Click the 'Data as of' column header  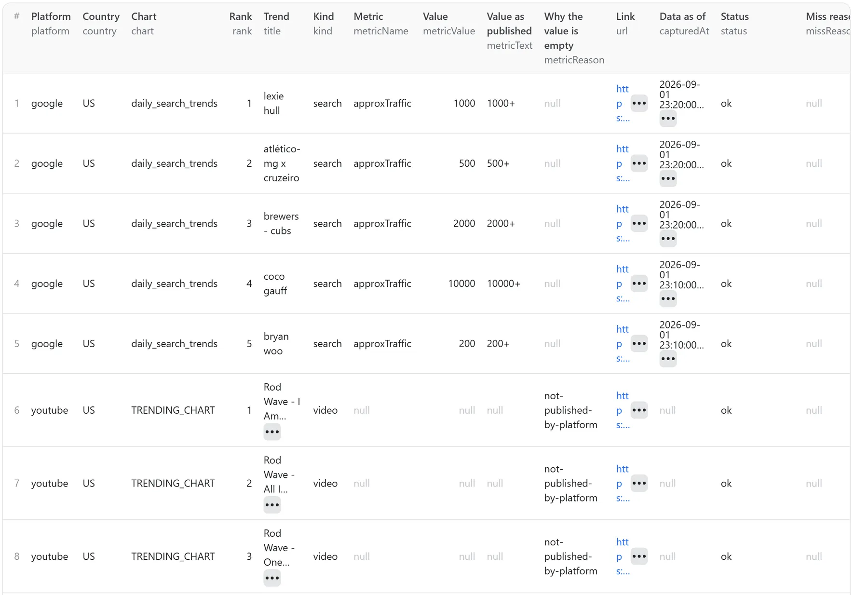coord(684,24)
